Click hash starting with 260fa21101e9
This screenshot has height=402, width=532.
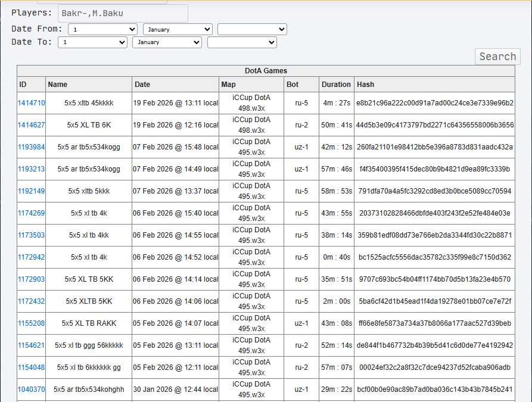[435, 147]
